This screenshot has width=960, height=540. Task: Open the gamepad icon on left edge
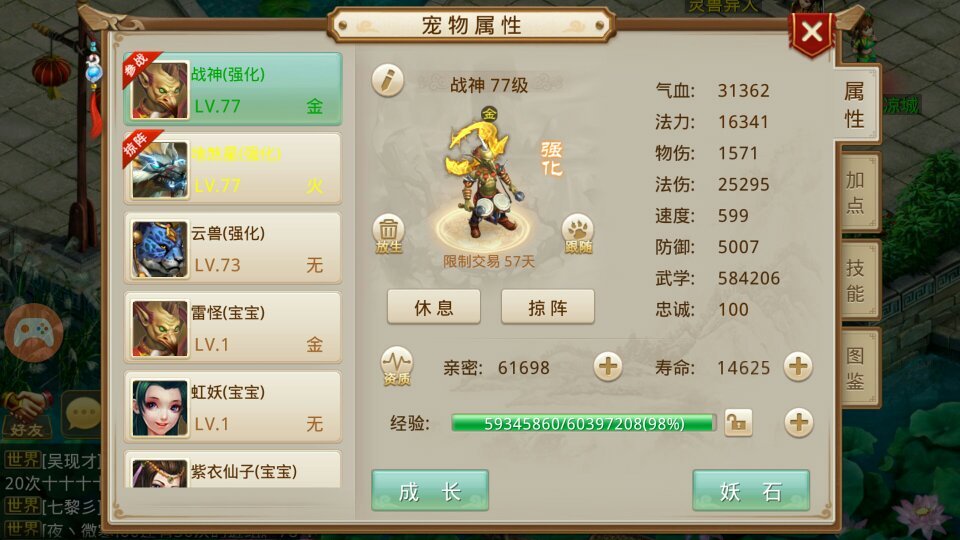pos(33,333)
